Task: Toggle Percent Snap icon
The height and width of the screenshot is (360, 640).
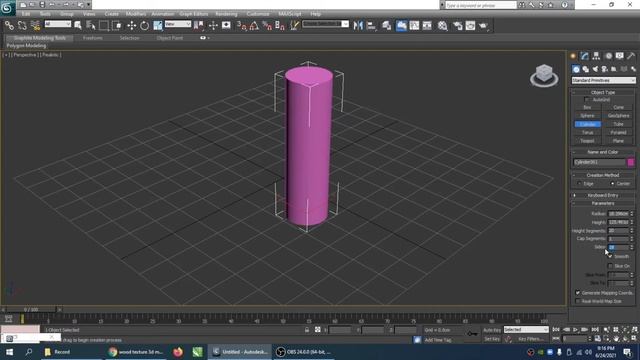Action: coord(267,26)
